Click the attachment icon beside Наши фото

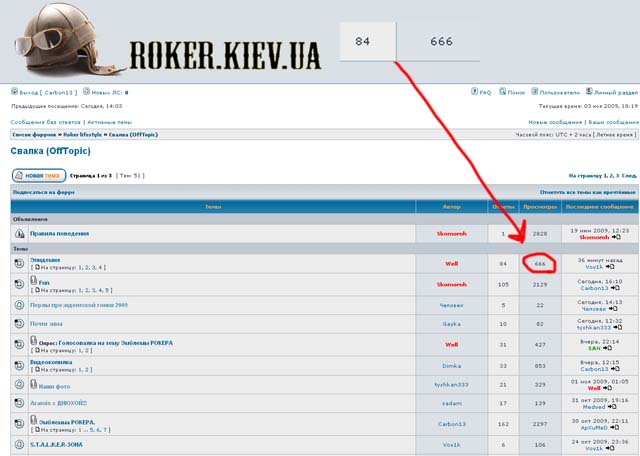pos(34,384)
